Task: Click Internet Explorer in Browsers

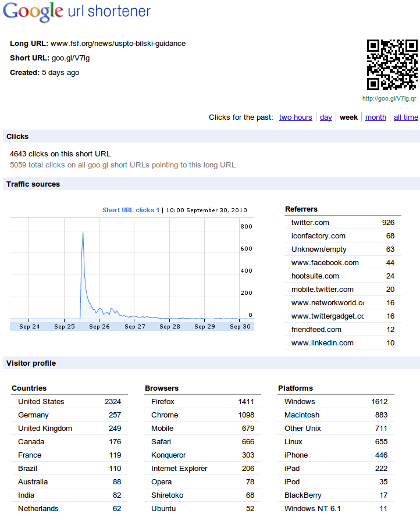Action: pyautogui.click(x=202, y=469)
